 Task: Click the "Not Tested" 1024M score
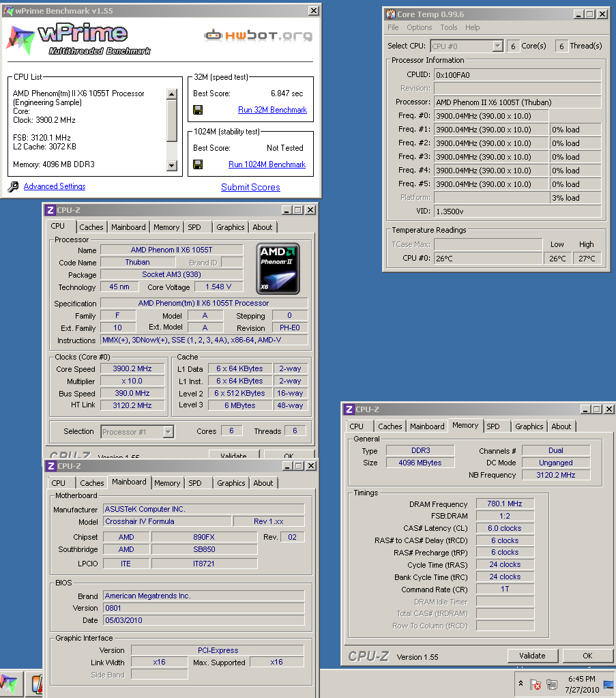coord(285,148)
